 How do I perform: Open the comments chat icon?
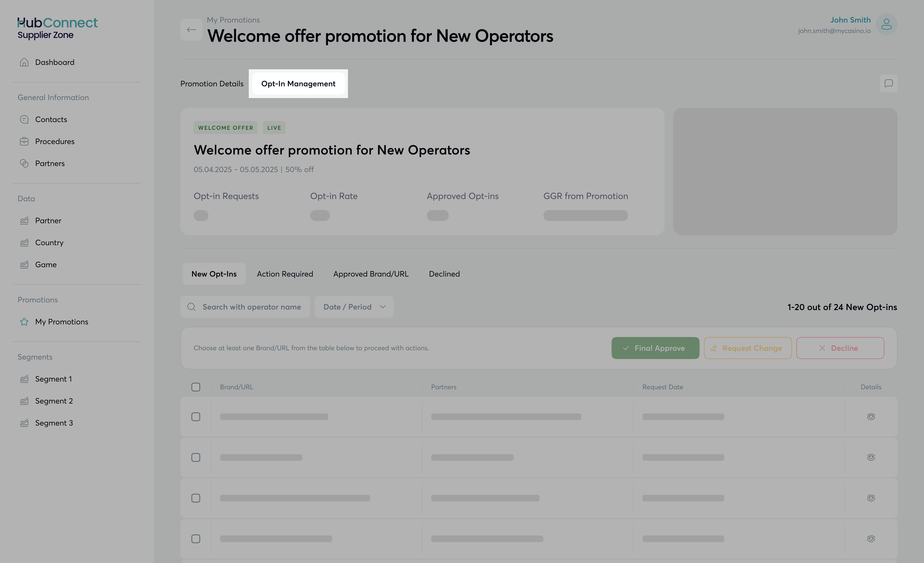pos(888,83)
